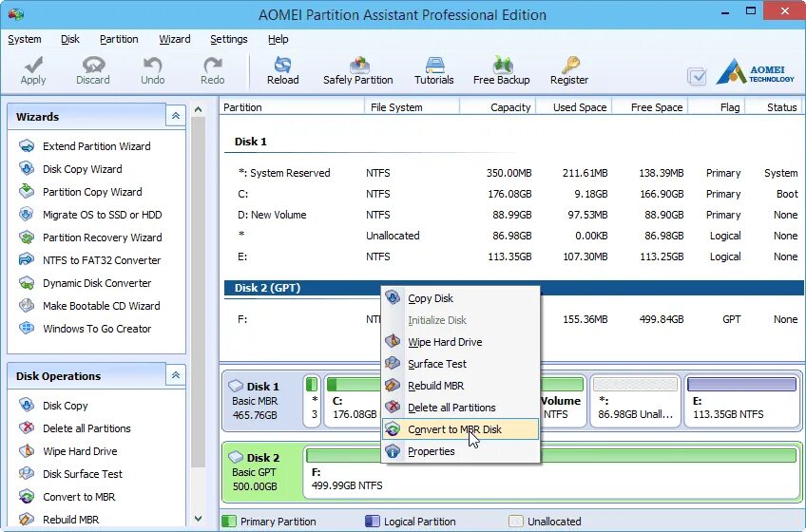Click the sidebar scrollbar up arrow

(x=199, y=109)
